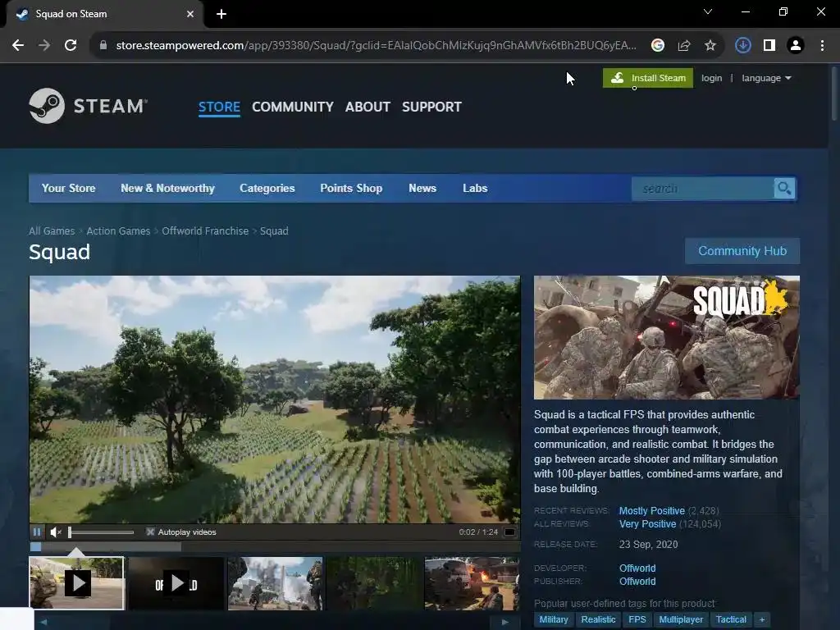Go to Action Games breadcrumb
This screenshot has width=840, height=630.
[x=118, y=231]
